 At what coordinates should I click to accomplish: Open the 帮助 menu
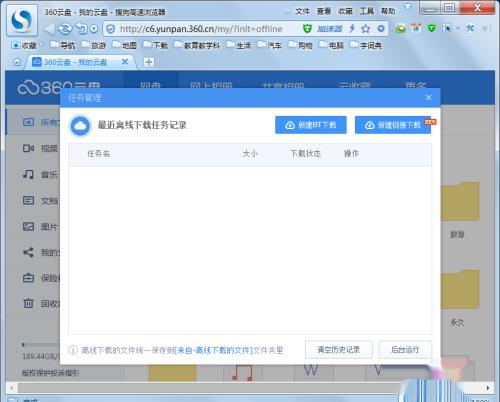pos(388,11)
